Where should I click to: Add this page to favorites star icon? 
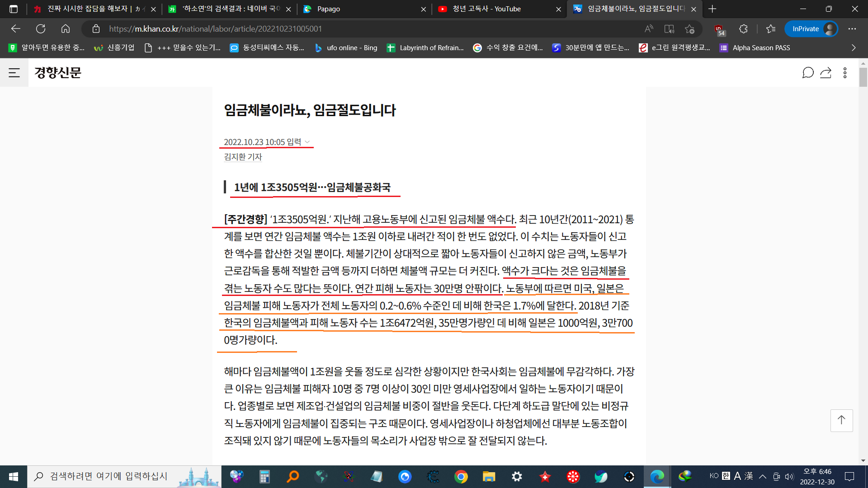689,29
